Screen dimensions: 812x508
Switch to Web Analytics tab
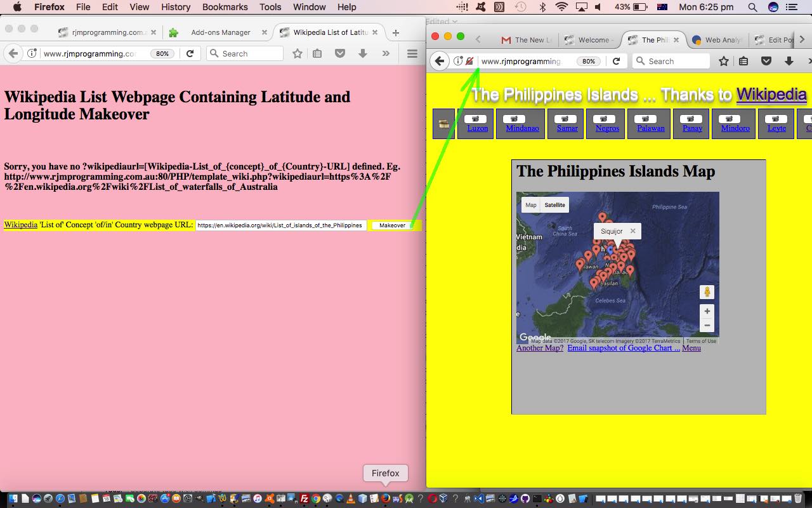click(718, 40)
